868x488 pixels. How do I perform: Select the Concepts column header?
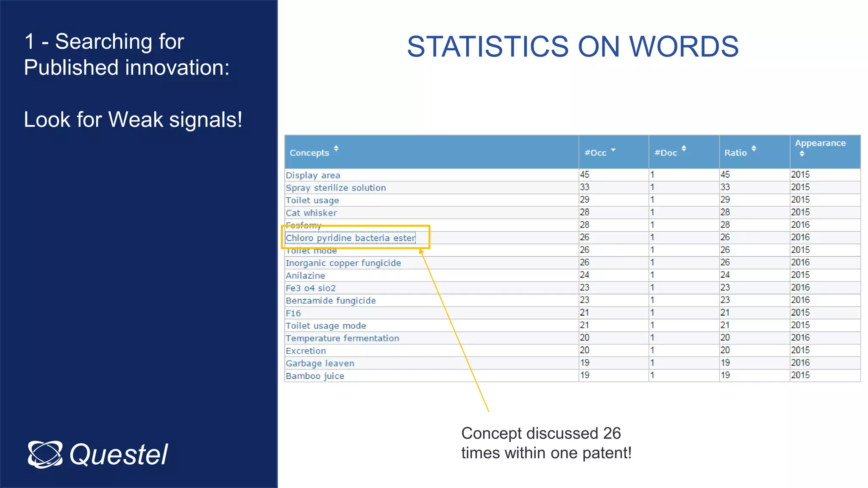pos(431,152)
